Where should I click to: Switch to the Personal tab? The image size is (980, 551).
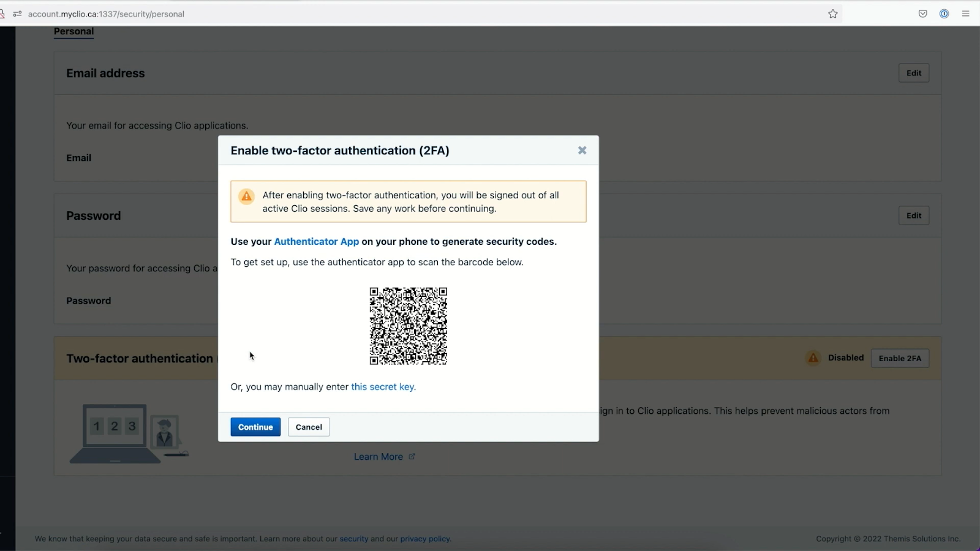73,31
